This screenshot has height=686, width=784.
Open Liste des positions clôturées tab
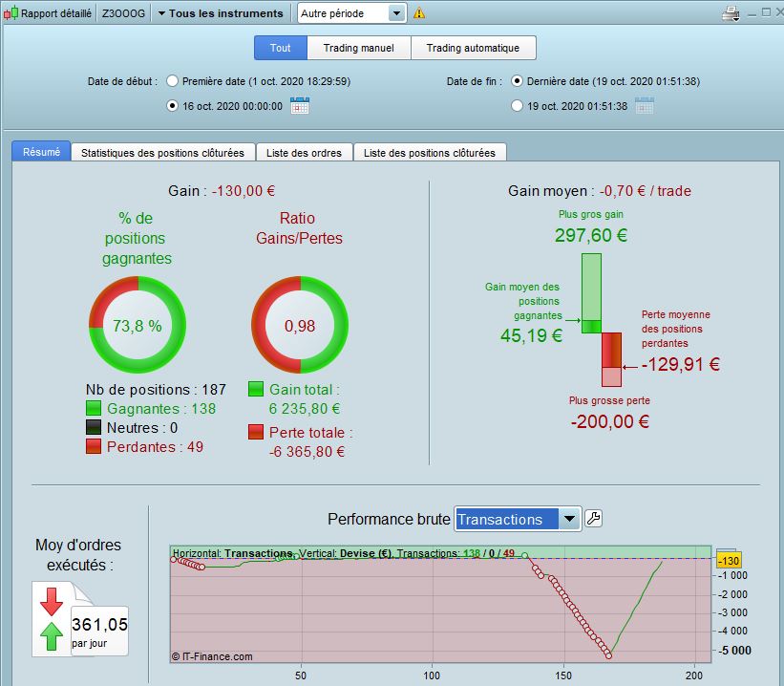point(430,153)
